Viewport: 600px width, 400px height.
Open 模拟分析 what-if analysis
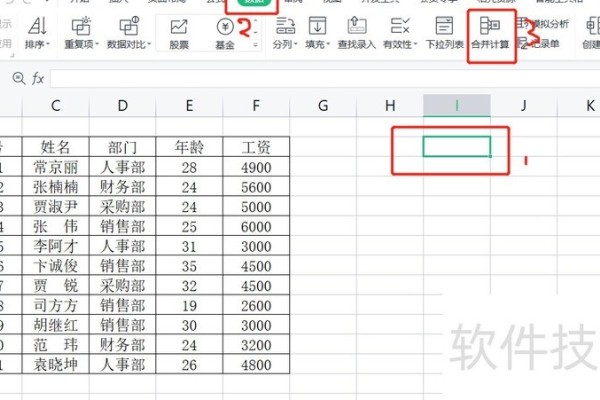point(543,24)
